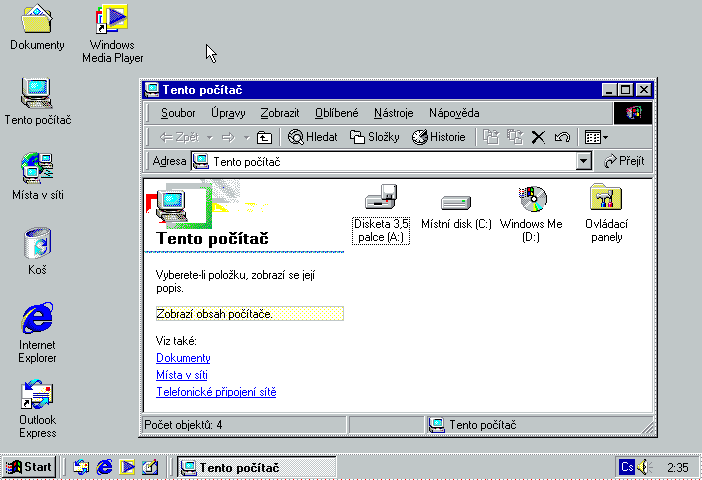This screenshot has width=702, height=480.
Task: Go up one folder level
Action: point(264,137)
